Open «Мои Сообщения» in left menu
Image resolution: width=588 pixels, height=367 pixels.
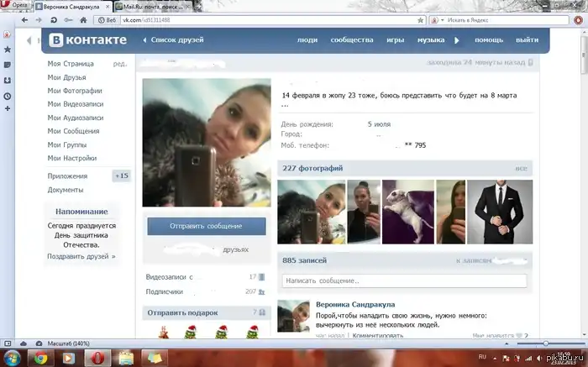[x=73, y=131]
